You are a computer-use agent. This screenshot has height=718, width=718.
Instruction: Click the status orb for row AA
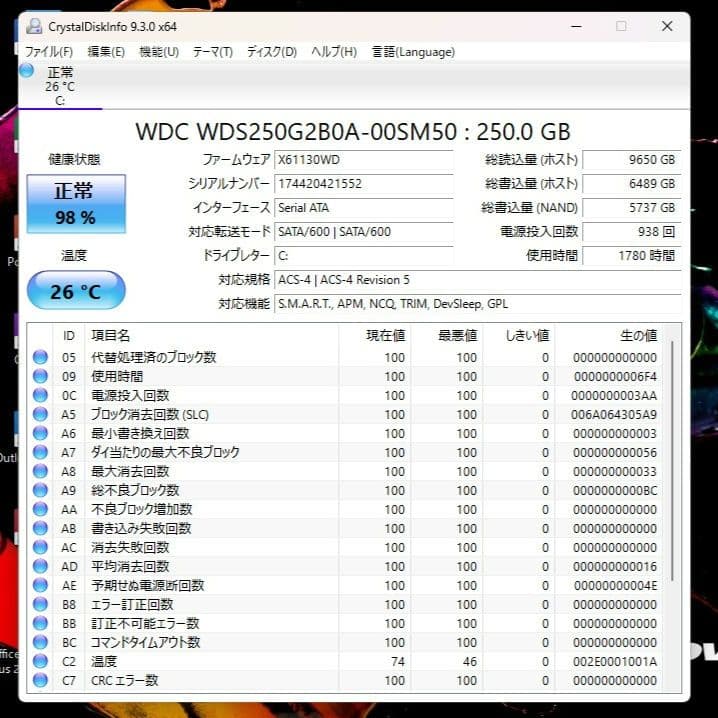tap(40, 509)
